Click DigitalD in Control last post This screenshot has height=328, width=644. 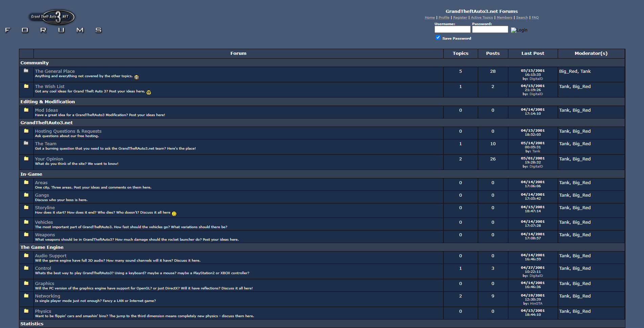[x=536, y=276]
